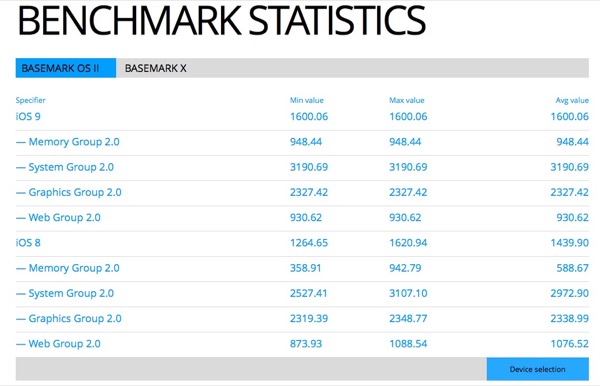Image resolution: width=600 pixels, height=386 pixels.
Task: Click Memory Group min value 358.91
Action: coord(305,268)
